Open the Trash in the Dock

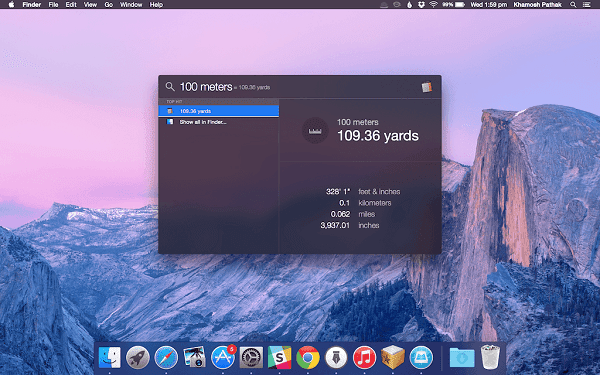pyautogui.click(x=490, y=357)
